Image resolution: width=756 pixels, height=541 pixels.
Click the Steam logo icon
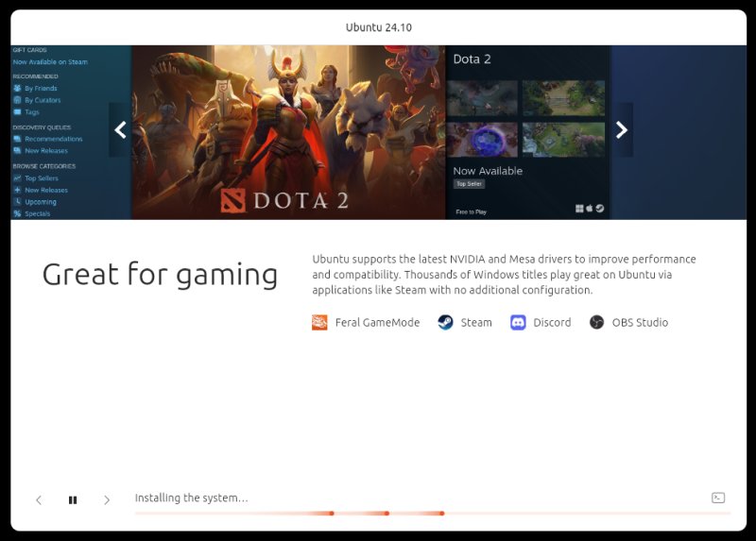click(x=445, y=322)
